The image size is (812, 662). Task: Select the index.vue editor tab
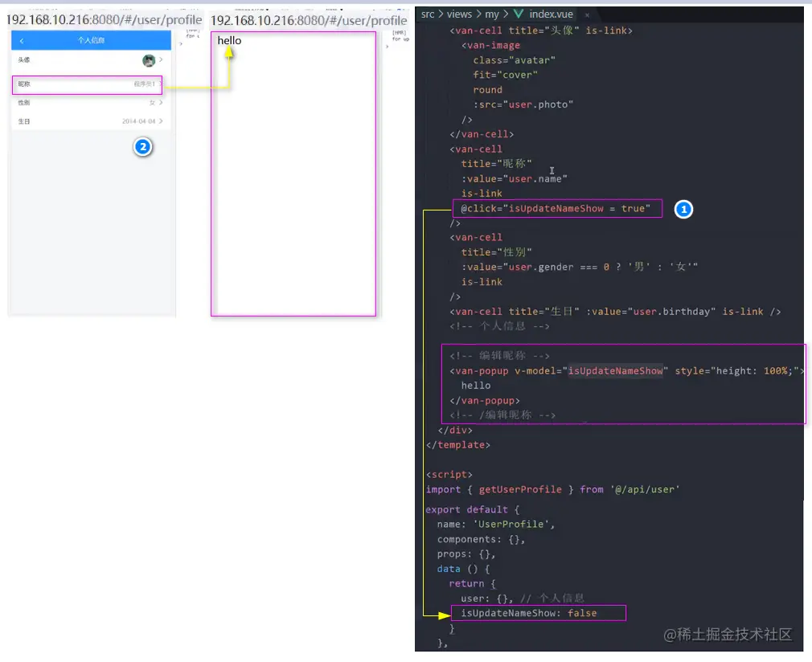[551, 14]
